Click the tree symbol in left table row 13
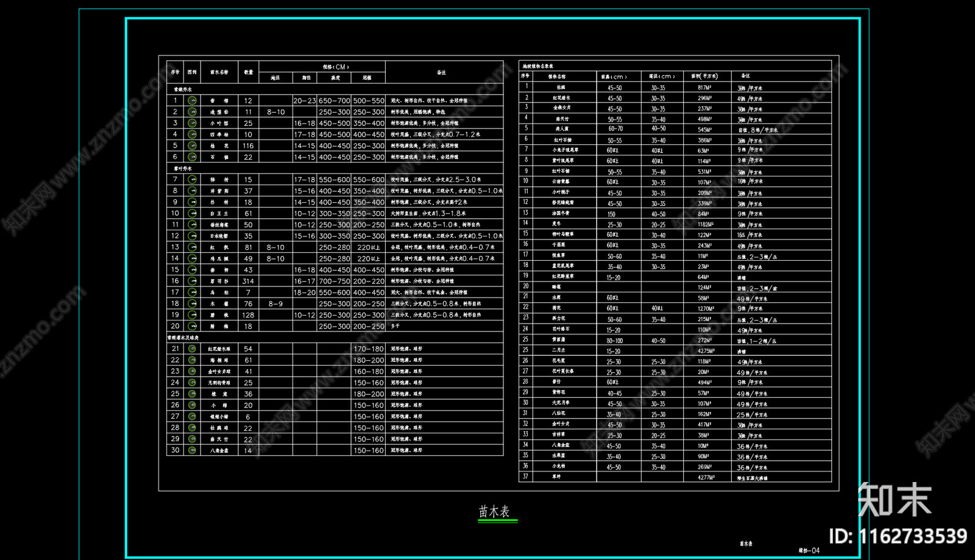This screenshot has width=975, height=560. 192,247
